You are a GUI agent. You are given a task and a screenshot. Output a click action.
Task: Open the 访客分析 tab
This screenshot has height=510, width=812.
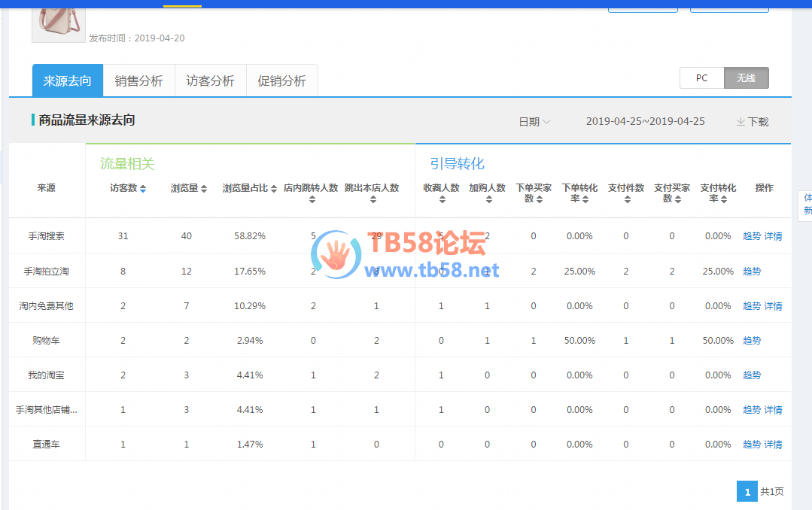tap(210, 81)
